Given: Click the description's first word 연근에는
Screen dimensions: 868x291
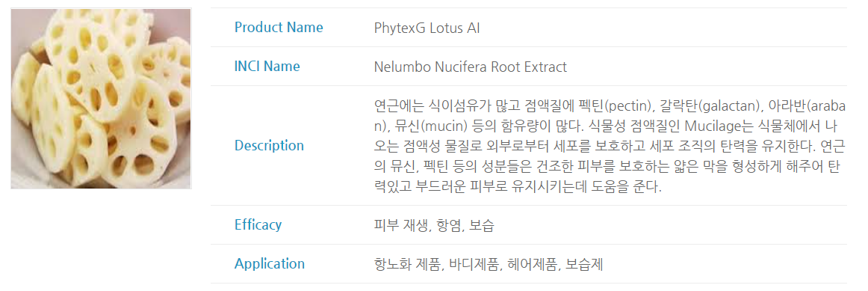Looking at the screenshot, I should [397, 105].
